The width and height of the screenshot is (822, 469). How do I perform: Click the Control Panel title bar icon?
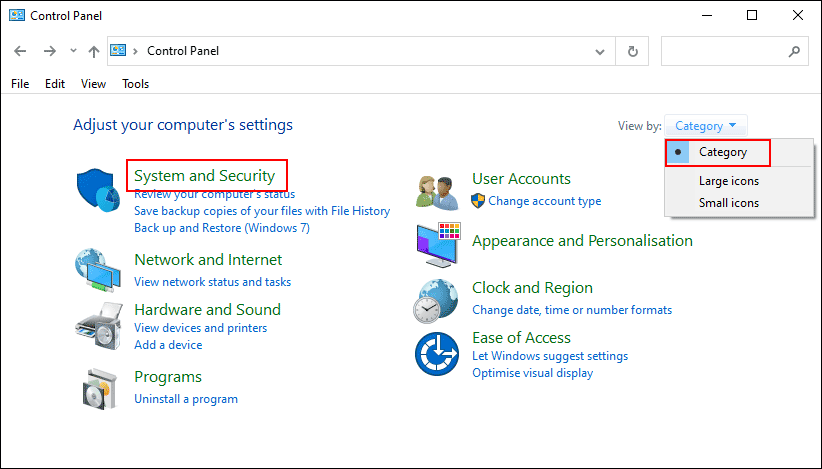click(x=17, y=15)
